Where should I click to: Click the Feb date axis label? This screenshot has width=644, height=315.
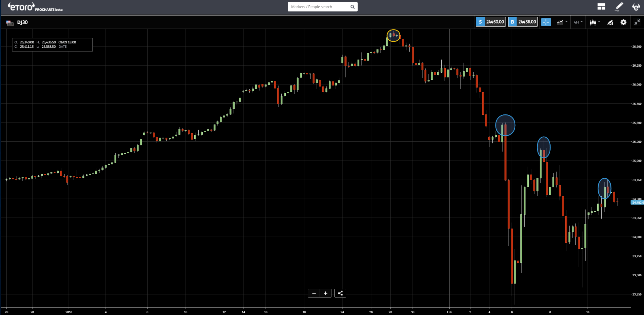coord(449,312)
